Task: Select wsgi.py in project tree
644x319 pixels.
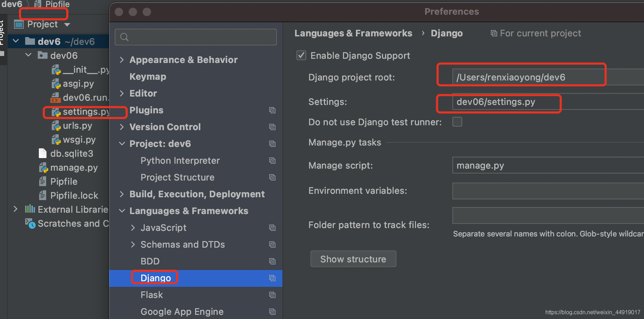Action: coord(73,140)
